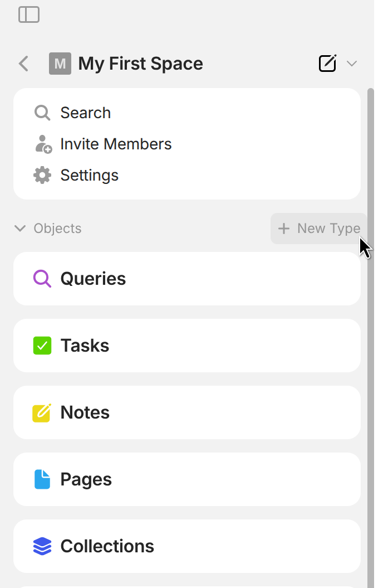Click the New Type button
388x588 pixels.
[319, 229]
